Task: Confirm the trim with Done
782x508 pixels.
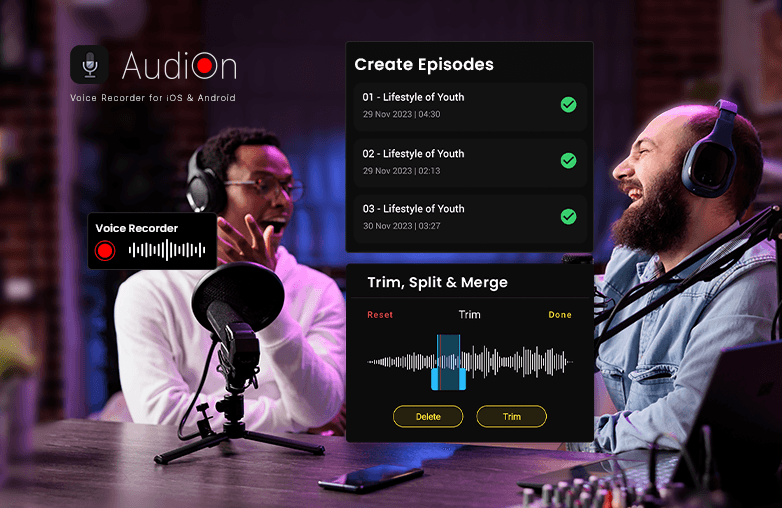Action: 560,315
